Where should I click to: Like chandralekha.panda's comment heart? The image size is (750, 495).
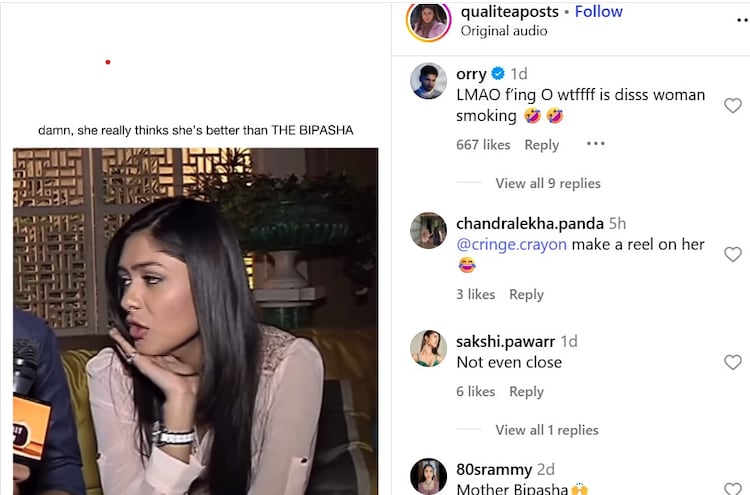(732, 254)
